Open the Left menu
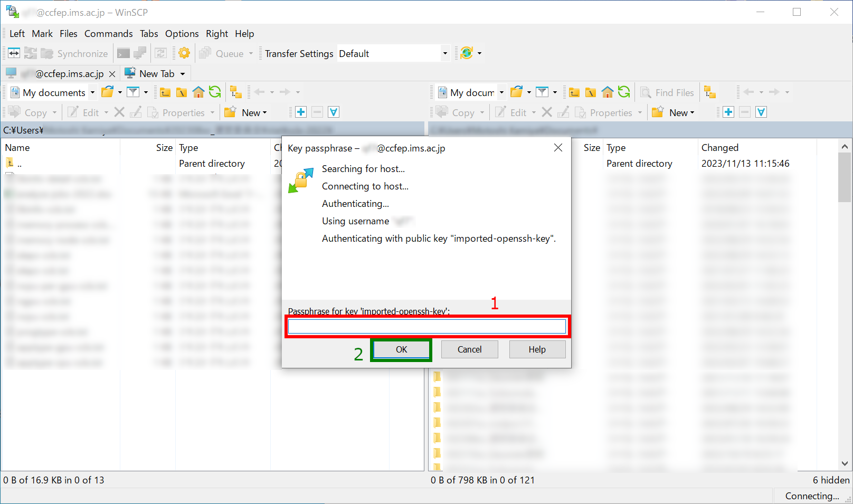 pyautogui.click(x=17, y=33)
